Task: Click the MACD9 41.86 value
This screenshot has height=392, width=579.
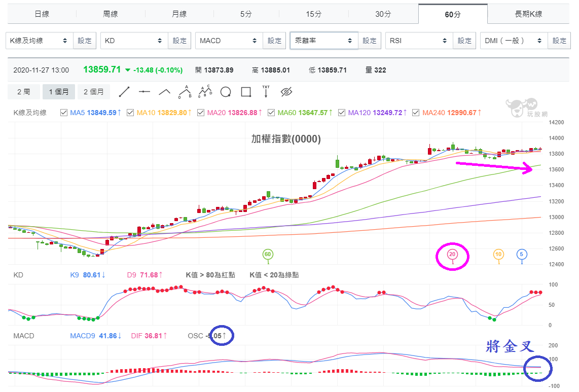Action: coord(96,336)
